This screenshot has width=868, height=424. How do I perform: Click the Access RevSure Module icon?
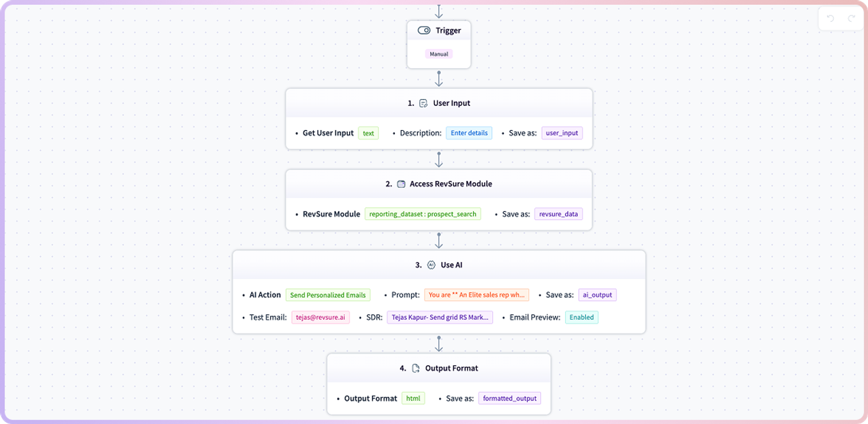pos(401,184)
